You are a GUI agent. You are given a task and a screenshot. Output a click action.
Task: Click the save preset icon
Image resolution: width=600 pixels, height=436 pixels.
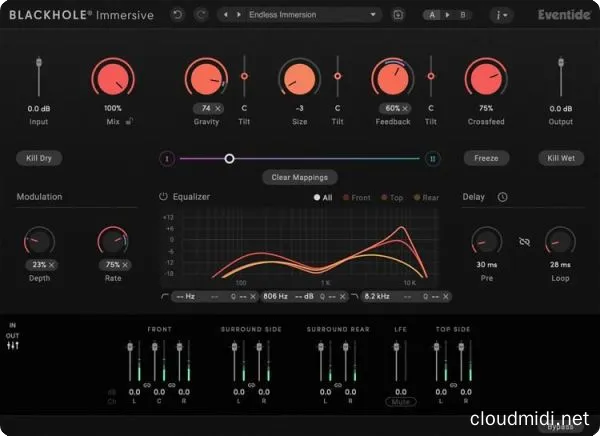click(x=398, y=15)
